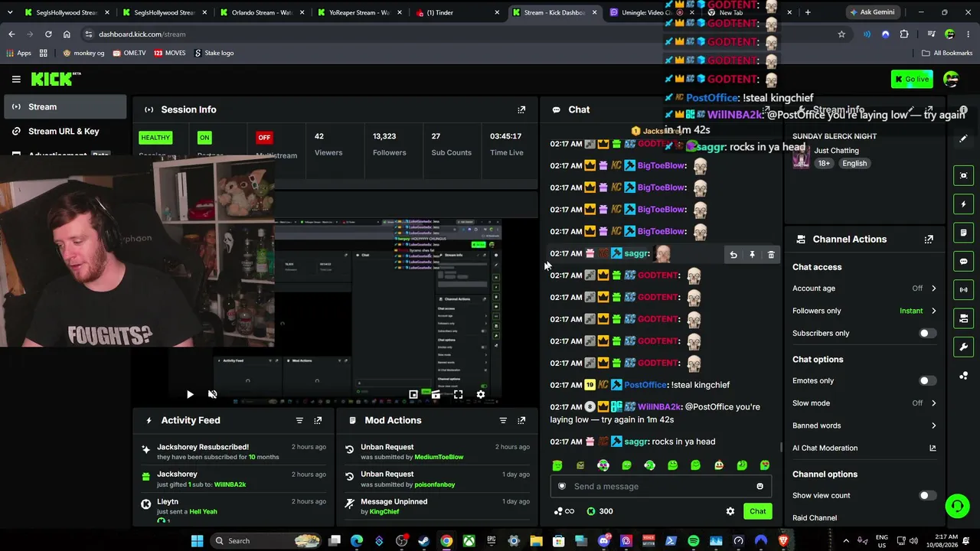Reload the page with browser refresh button
The image size is (980, 551).
48,34
